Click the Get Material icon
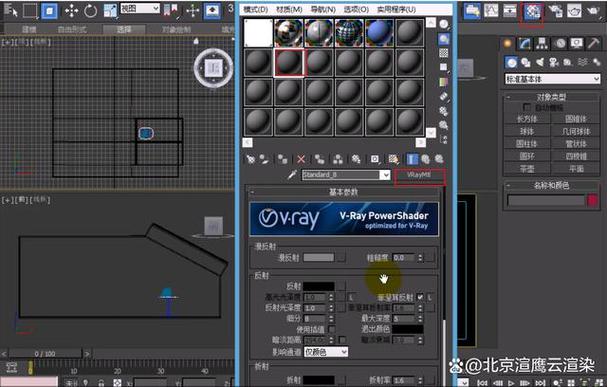607x387 pixels. pyautogui.click(x=250, y=159)
